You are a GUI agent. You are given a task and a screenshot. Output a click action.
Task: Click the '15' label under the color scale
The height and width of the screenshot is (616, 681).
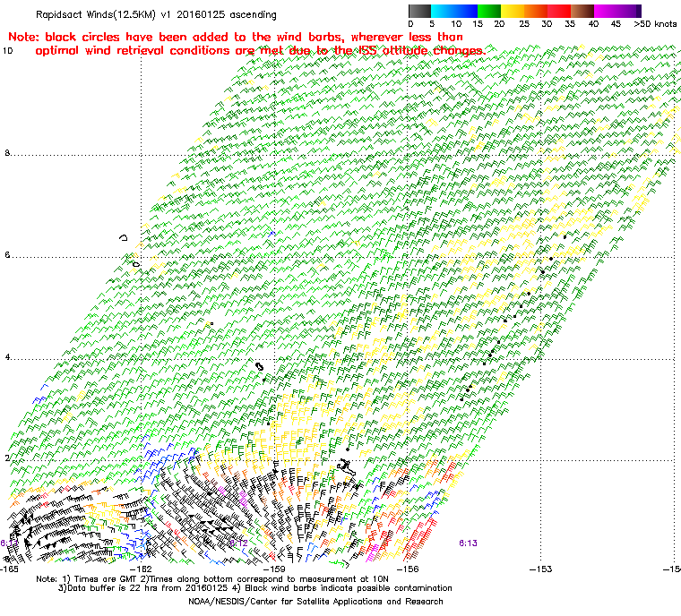478,24
